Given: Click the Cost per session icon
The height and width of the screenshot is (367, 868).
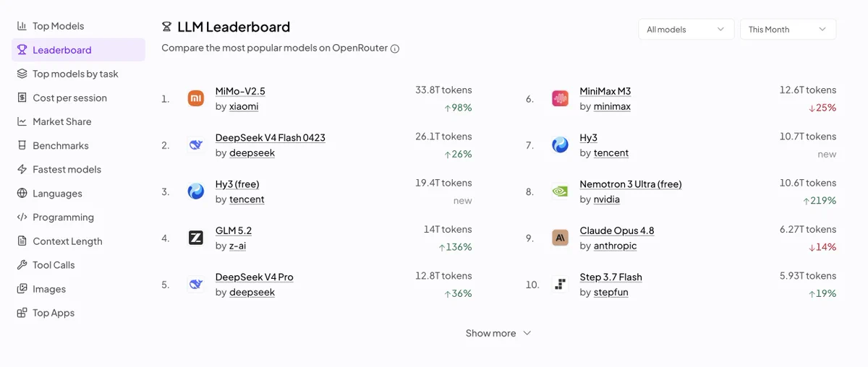Looking at the screenshot, I should point(22,98).
